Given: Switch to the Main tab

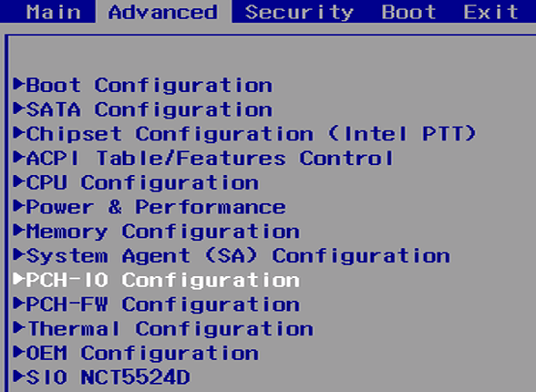Looking at the screenshot, I should [x=54, y=12].
